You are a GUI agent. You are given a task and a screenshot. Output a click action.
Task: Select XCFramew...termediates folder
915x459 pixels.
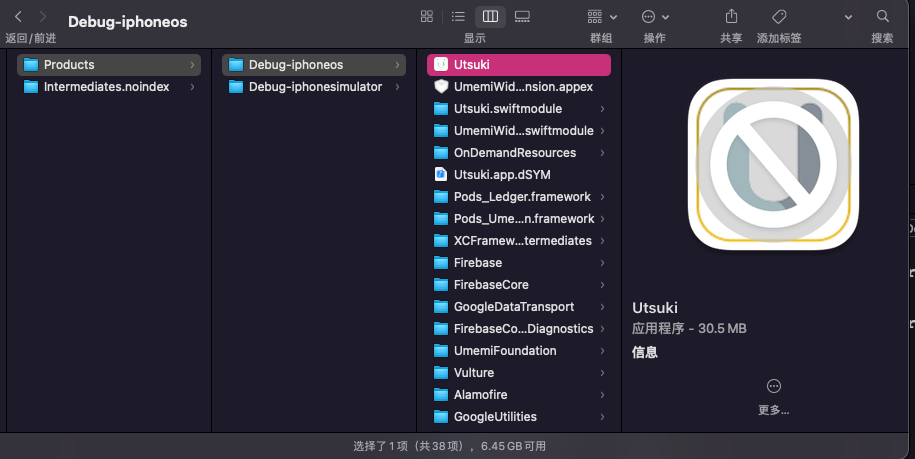click(x=519, y=241)
